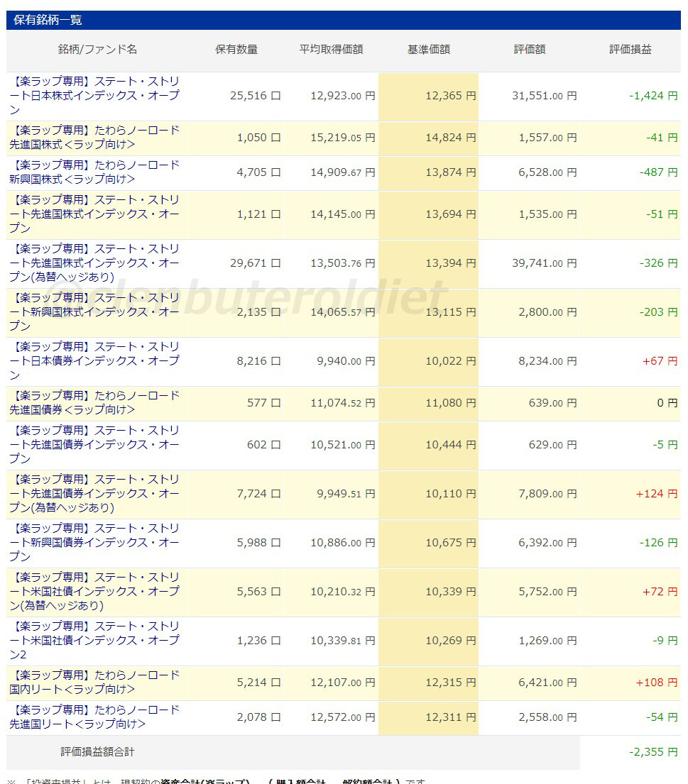Click valuation 629.00 円
Image resolution: width=688 pixels, height=784 pixels.
pyautogui.click(x=553, y=444)
